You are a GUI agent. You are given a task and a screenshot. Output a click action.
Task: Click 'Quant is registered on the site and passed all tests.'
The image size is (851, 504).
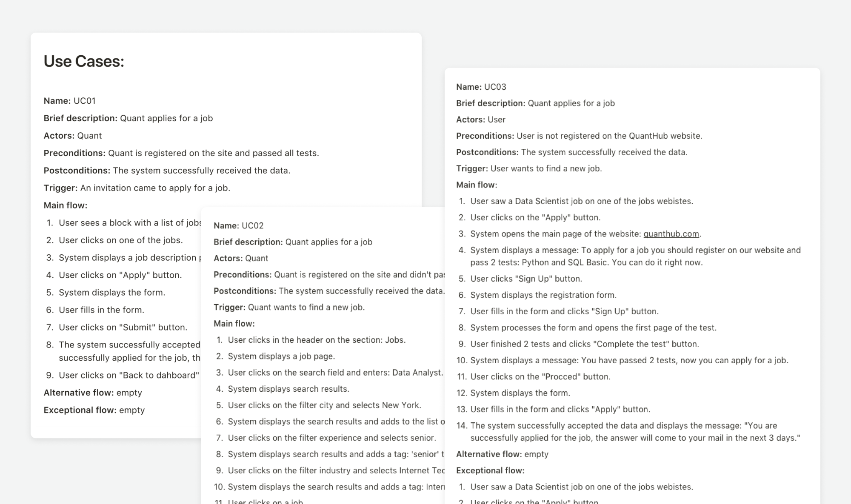click(213, 153)
